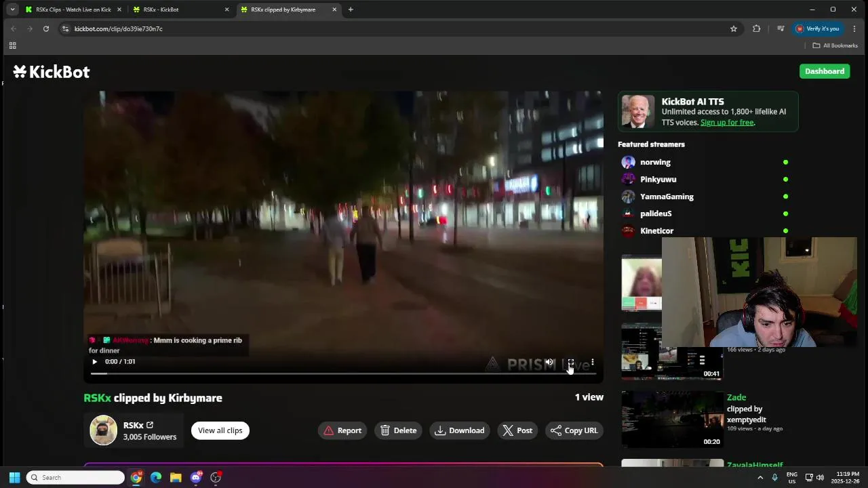
Task: Click the Delete clip button
Action: (398, 430)
